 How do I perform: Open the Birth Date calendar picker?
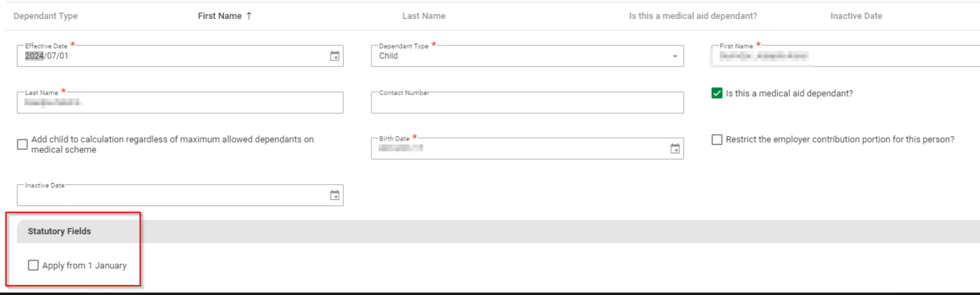pyautogui.click(x=675, y=149)
